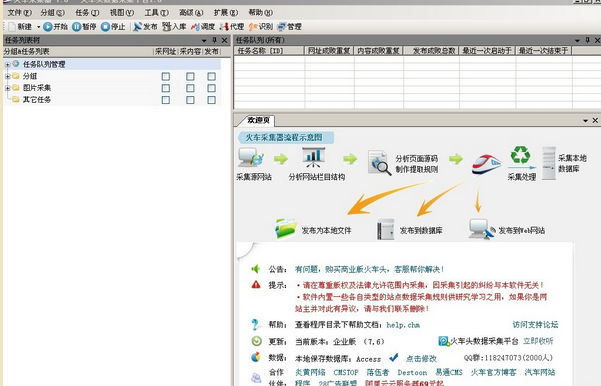This screenshot has height=386, width=601.
Task: Click the 入库 import toolbar icon
Action: 174,26
